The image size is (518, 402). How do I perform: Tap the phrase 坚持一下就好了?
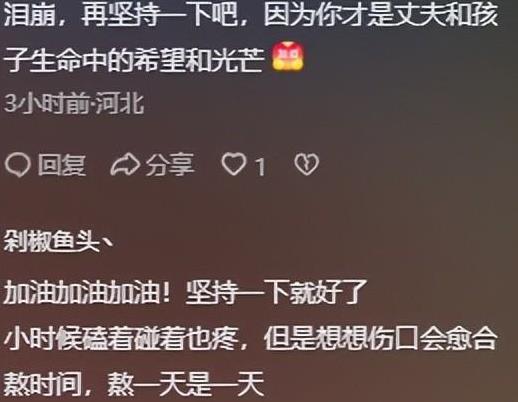click(x=276, y=292)
